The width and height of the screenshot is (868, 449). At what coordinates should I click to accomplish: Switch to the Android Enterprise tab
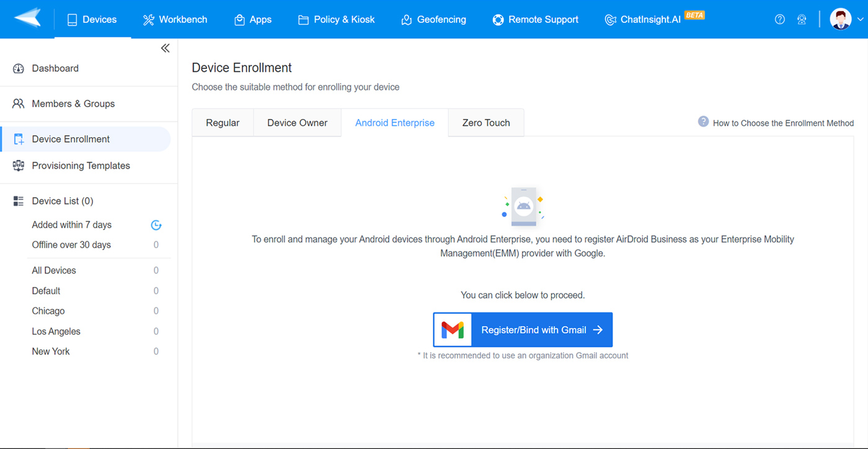point(395,123)
